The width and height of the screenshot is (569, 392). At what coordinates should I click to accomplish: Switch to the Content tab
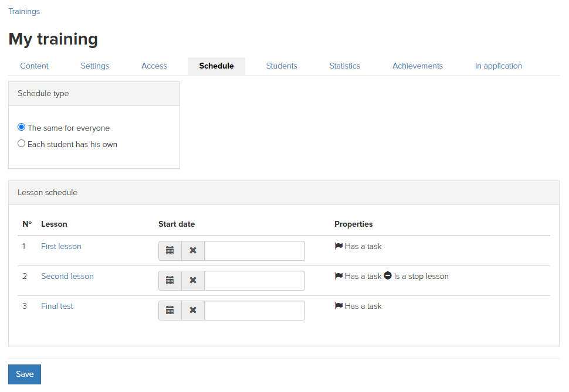34,66
